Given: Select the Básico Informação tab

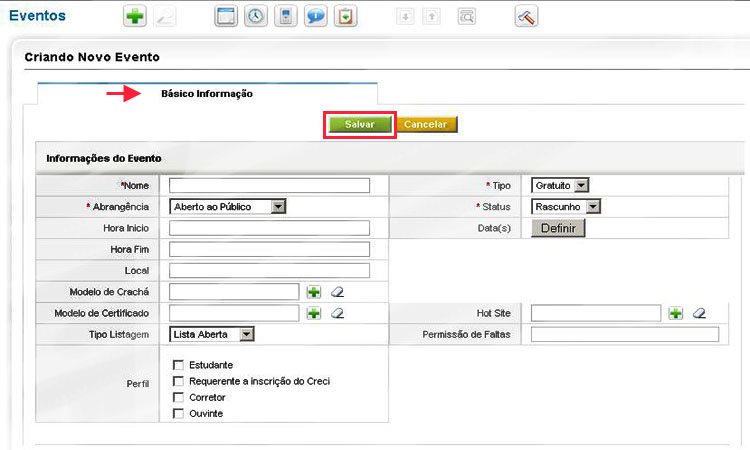Looking at the screenshot, I should click(x=207, y=94).
